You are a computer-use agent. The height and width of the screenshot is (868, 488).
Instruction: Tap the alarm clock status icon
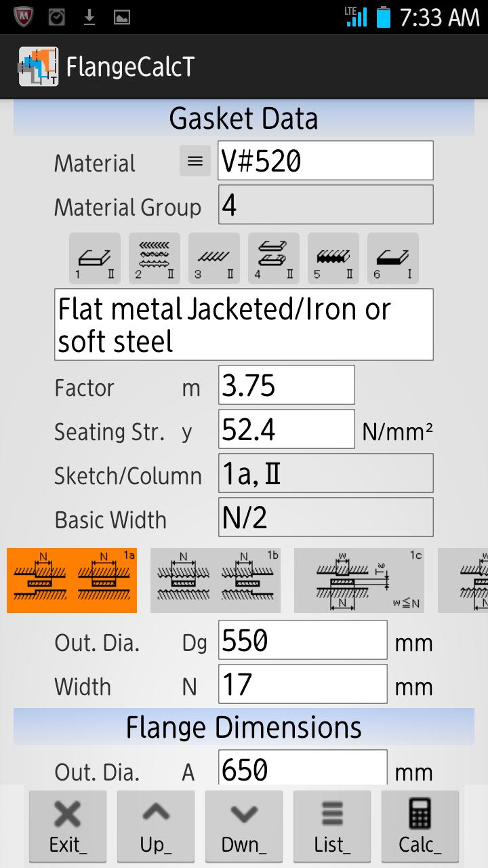tap(57, 17)
